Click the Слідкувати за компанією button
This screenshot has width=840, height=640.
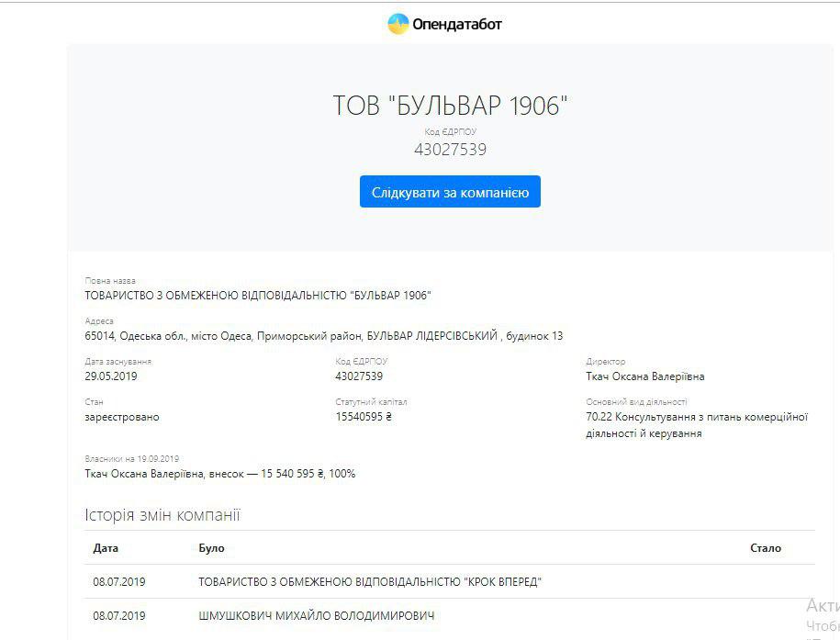[x=450, y=191]
